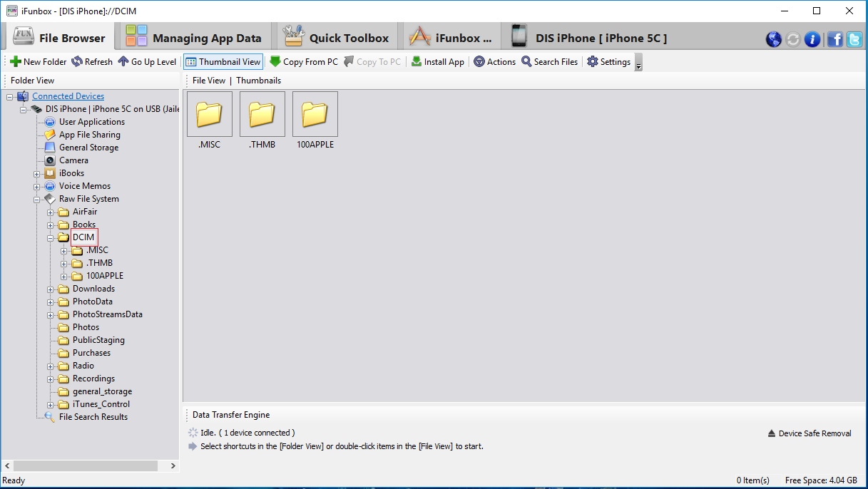Expand the 100APPLE node in tree
The height and width of the screenshot is (489, 868).
tap(64, 276)
